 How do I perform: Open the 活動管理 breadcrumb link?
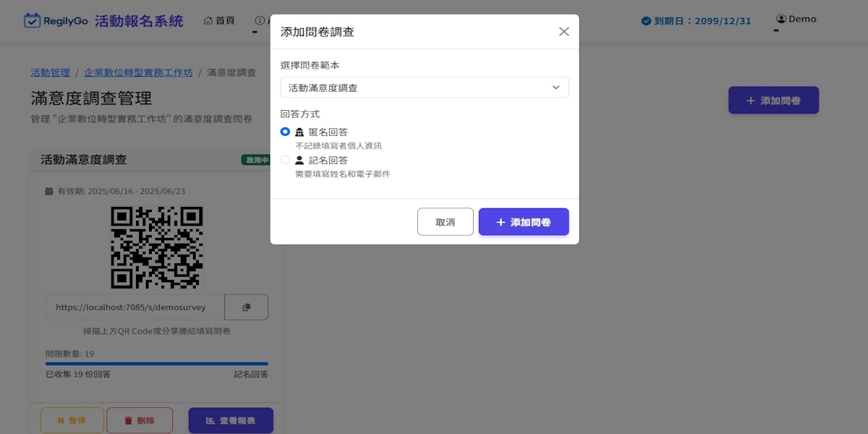point(50,72)
